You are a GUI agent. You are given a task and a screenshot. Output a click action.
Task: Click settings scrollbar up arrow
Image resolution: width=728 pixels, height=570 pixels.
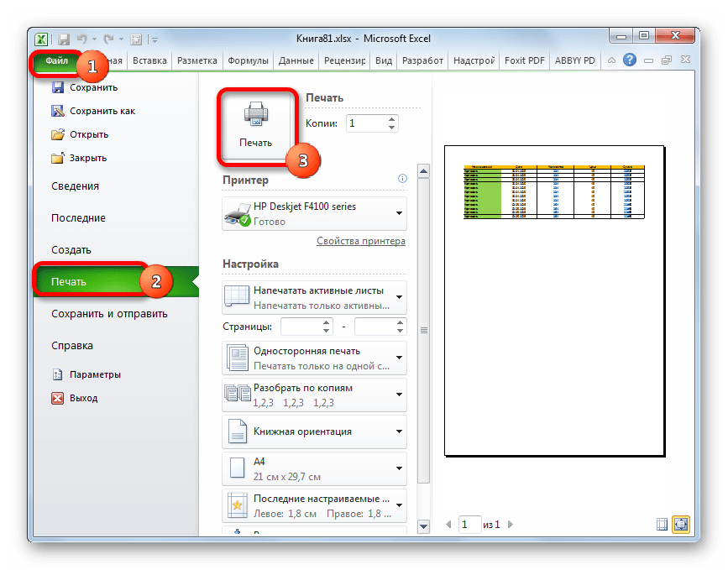coord(423,171)
